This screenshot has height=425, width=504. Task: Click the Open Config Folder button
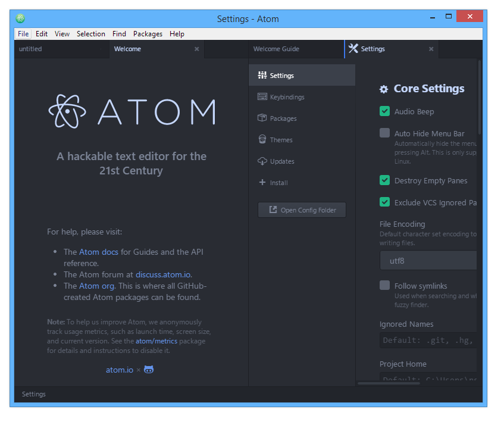[x=301, y=210]
